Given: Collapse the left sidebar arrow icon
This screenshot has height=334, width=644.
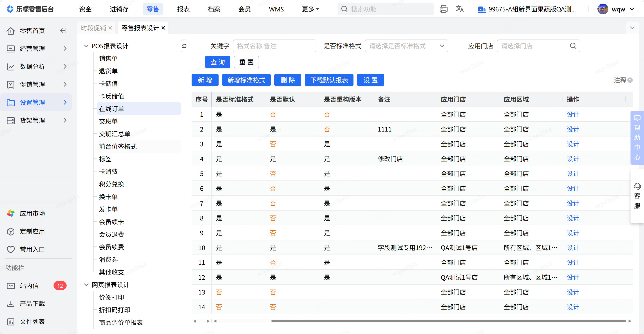Looking at the screenshot, I should [x=63, y=31].
